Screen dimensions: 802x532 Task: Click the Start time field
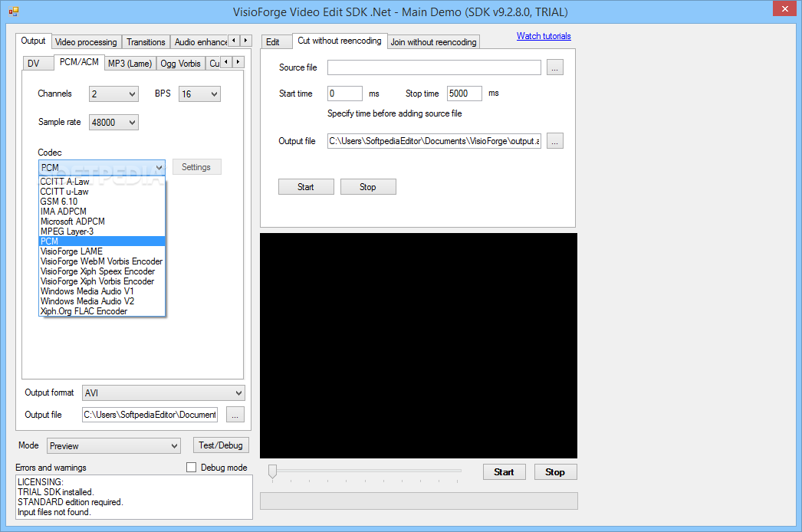click(x=345, y=94)
